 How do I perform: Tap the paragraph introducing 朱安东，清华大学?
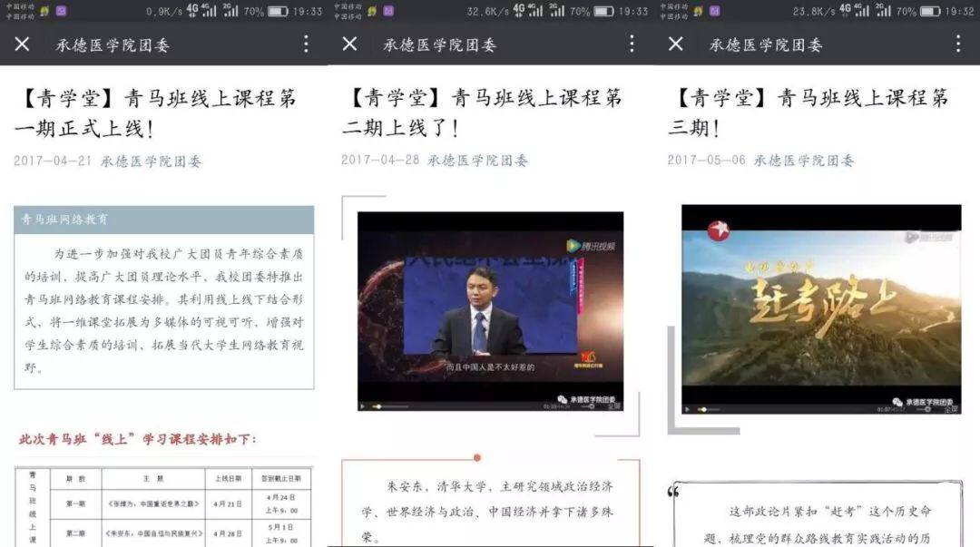(487, 512)
